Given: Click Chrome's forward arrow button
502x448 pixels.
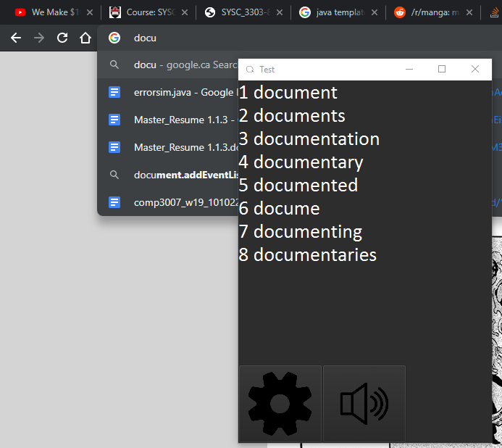Looking at the screenshot, I should [39, 38].
